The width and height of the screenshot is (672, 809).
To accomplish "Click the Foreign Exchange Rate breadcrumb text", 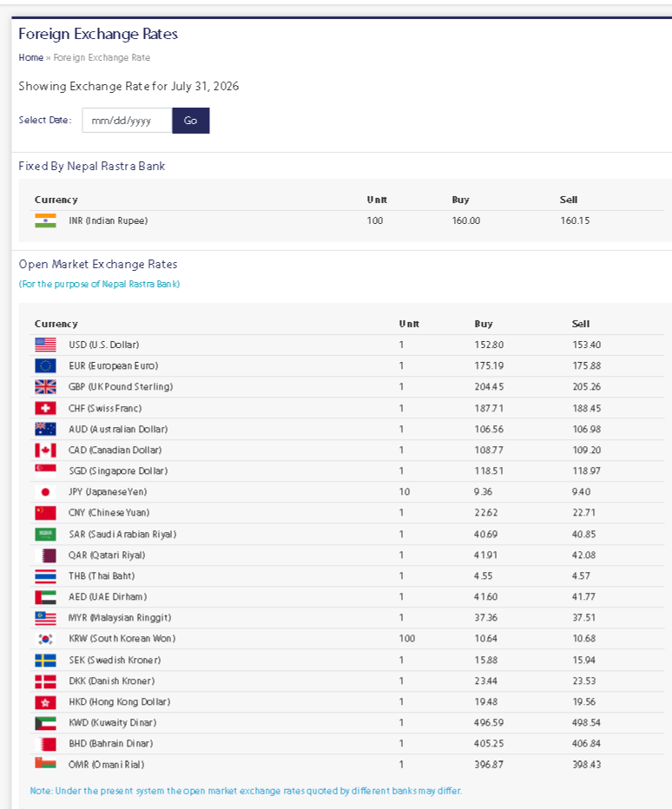I will 102,58.
